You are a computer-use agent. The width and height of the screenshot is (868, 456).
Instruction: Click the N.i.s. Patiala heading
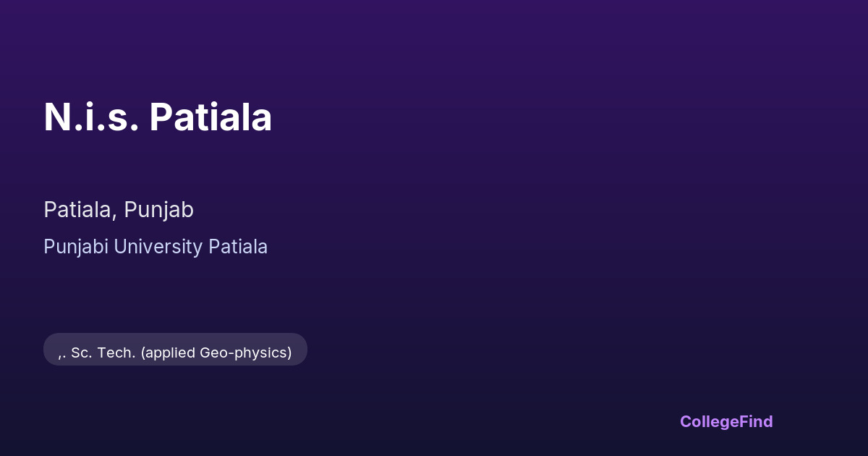click(x=158, y=117)
